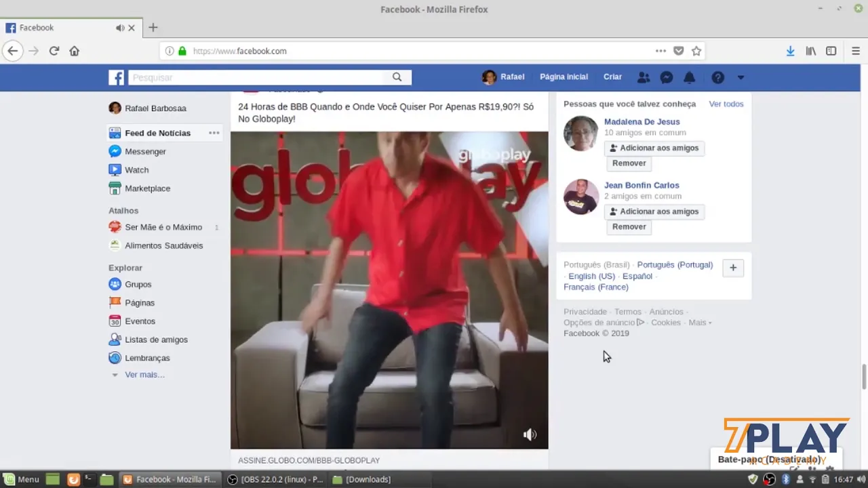Open Lembranças in Explorar
The image size is (868, 488).
point(139,358)
